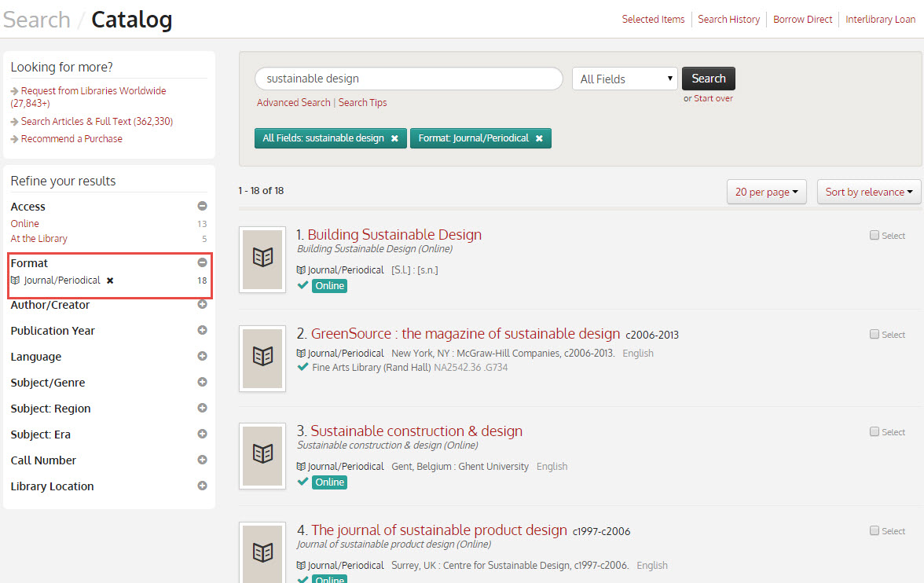Screen dimensions: 924x583
Task: Open the 20 per page dropdown
Action: (x=767, y=192)
